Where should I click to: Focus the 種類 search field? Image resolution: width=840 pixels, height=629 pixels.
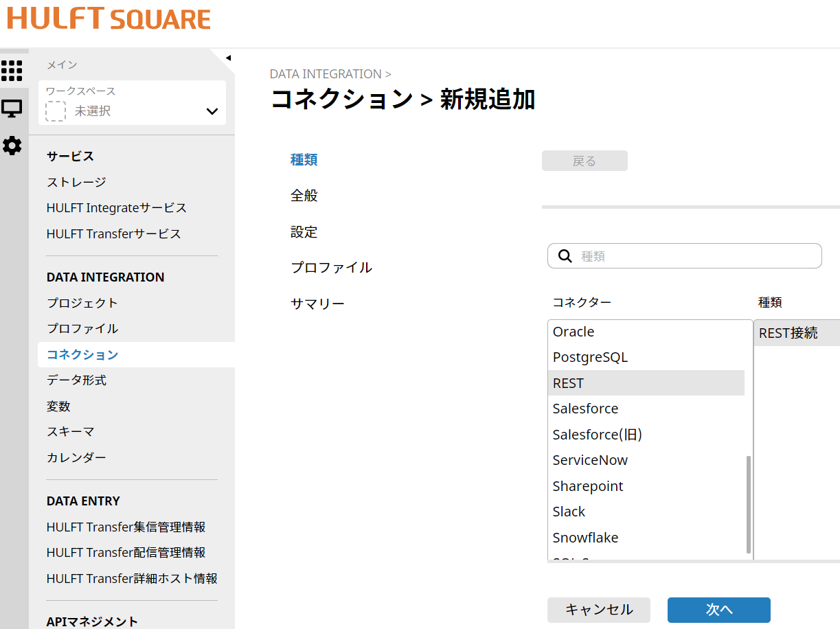coord(685,256)
